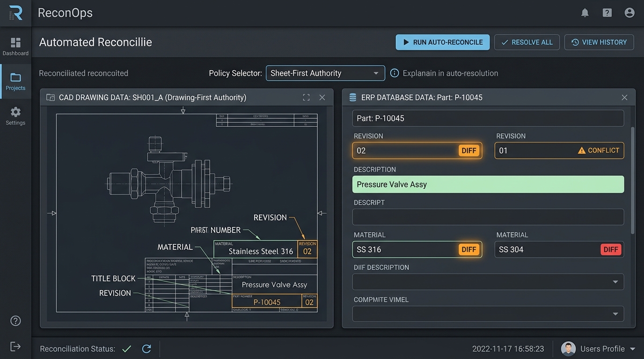Click the revision 01 field

pos(559,151)
